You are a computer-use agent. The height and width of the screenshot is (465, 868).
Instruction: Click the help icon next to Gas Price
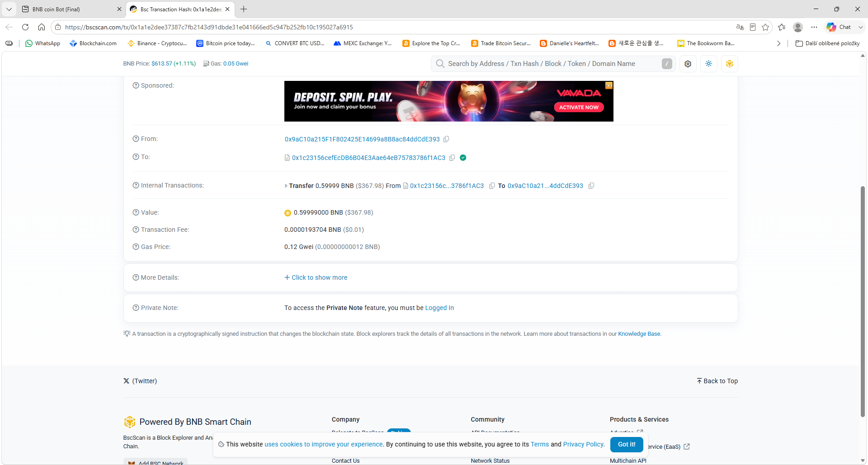point(136,247)
